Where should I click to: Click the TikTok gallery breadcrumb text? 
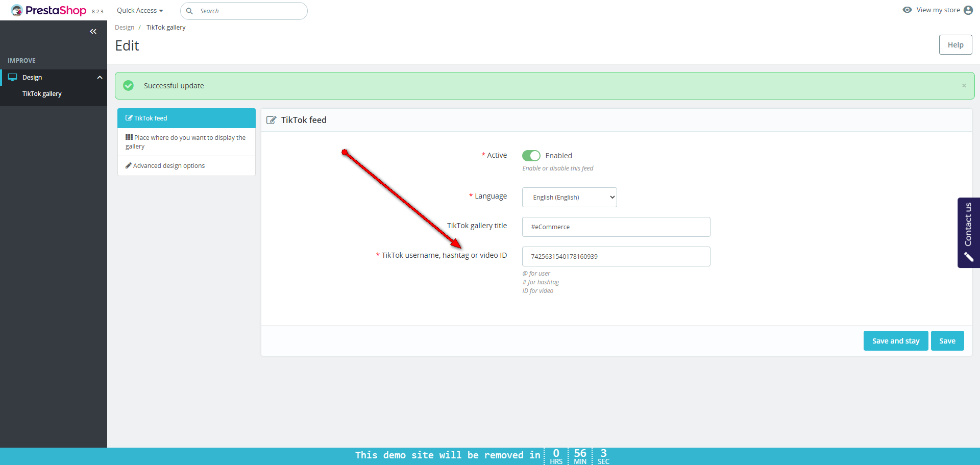pyautogui.click(x=166, y=28)
